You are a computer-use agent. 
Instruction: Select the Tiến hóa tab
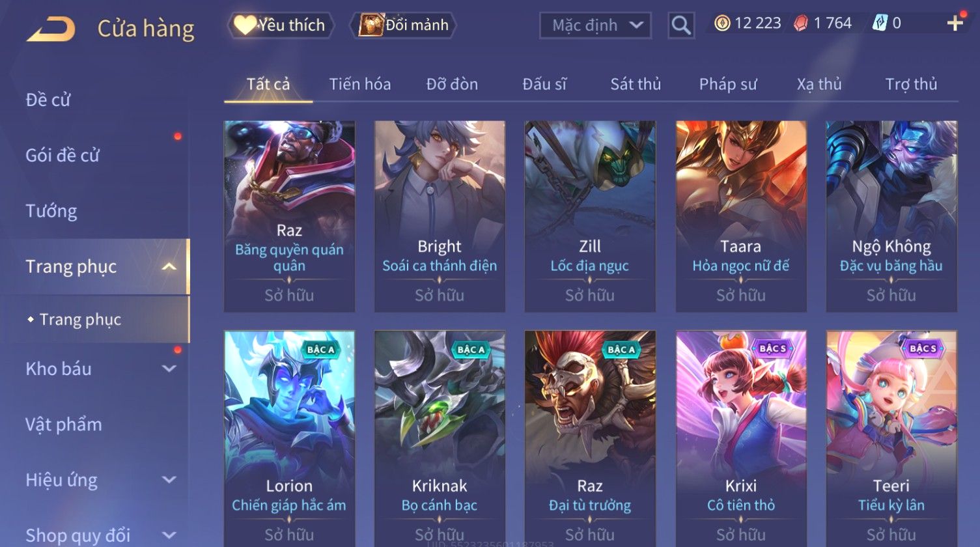(360, 84)
